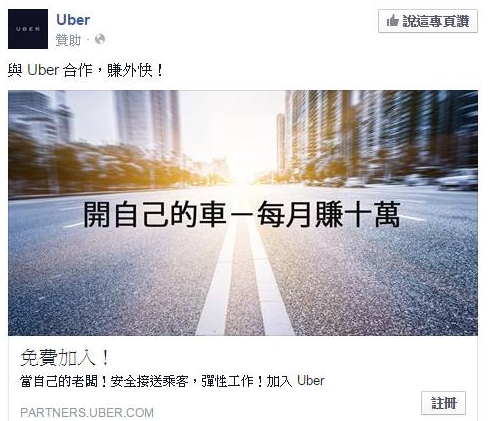Click the blurred skyscrapers on photo's right side
The width and height of the screenshot is (500, 421).
coord(380,133)
